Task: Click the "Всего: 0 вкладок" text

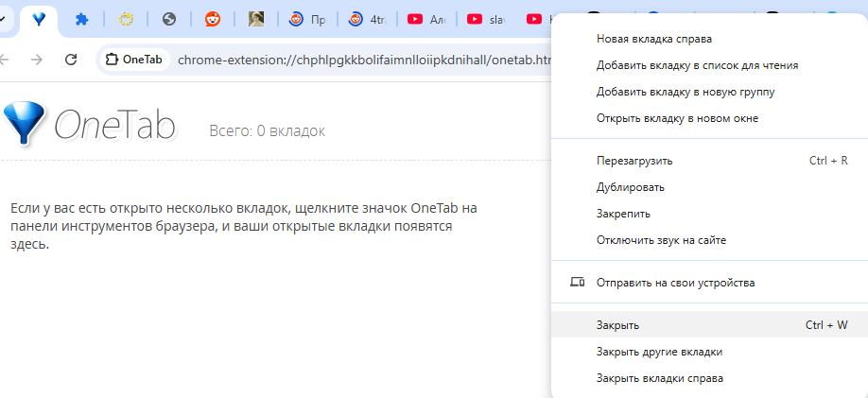Action: click(x=267, y=131)
